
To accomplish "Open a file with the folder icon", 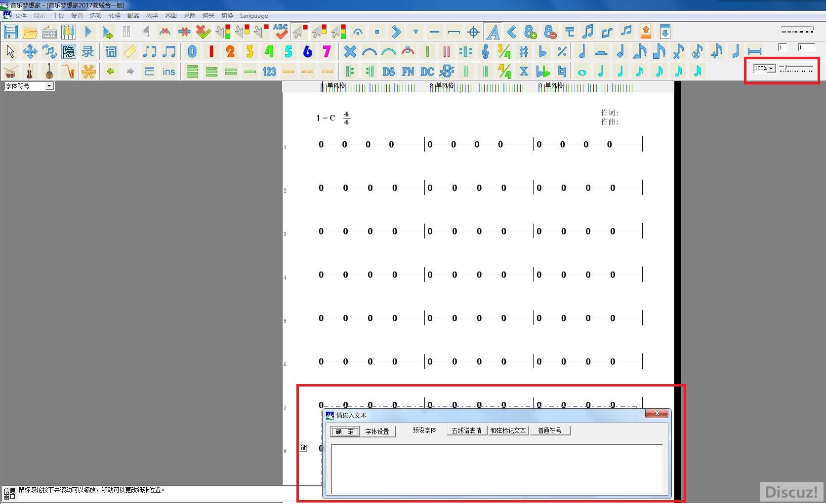I will [x=30, y=33].
